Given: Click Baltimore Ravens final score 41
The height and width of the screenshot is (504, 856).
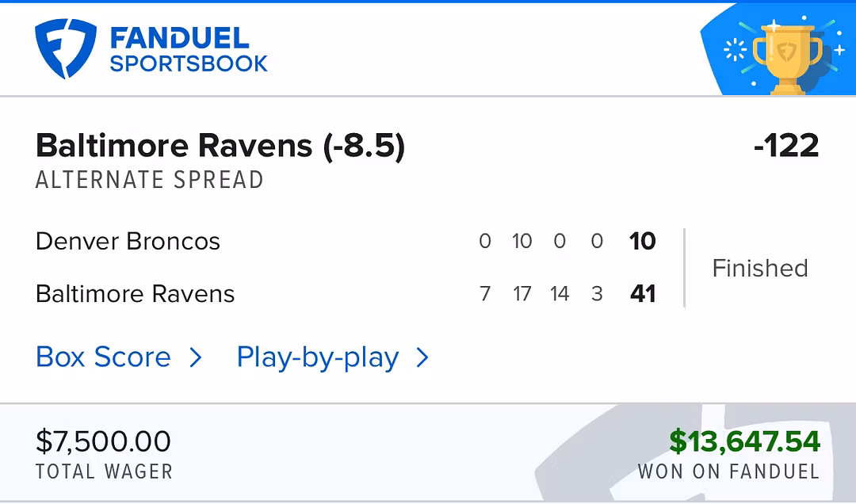Looking at the screenshot, I should pyautogui.click(x=642, y=294).
